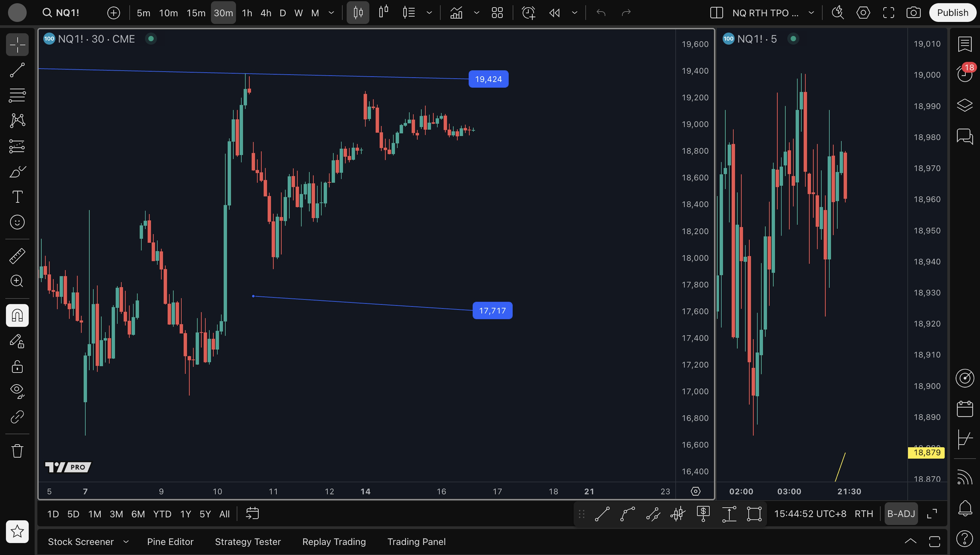Open the Pine Editor tab
The image size is (980, 555).
tap(170, 542)
